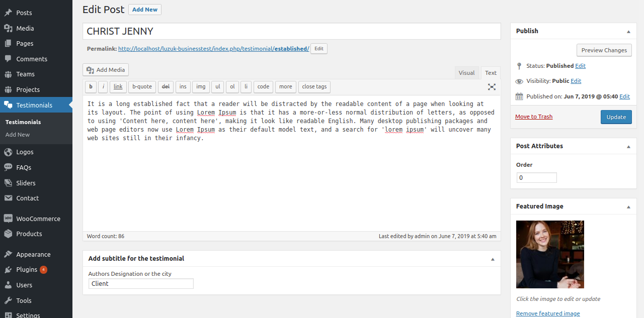
Task: Click the Appearance paintbrush icon
Action: 8,254
